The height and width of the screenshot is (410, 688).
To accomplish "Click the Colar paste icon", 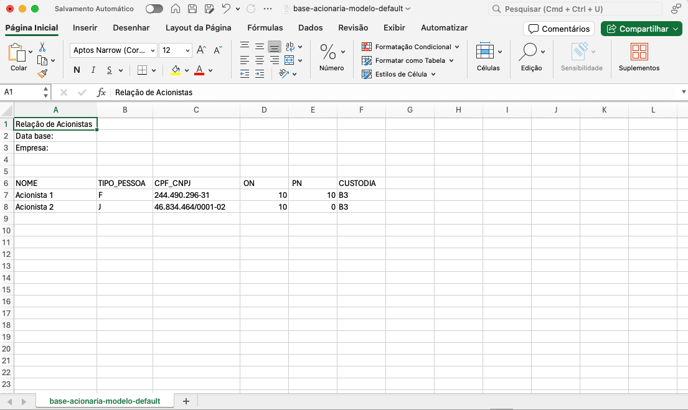I will click(17, 53).
